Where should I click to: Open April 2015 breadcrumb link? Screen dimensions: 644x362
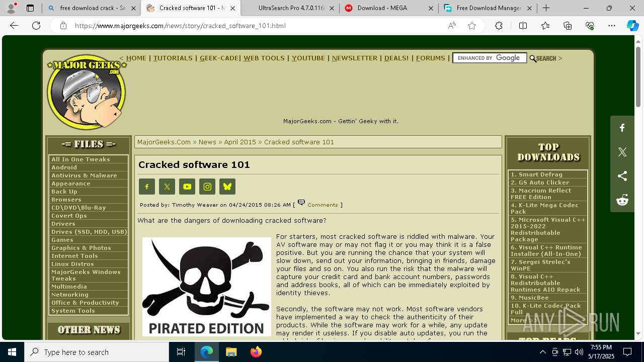[240, 142]
